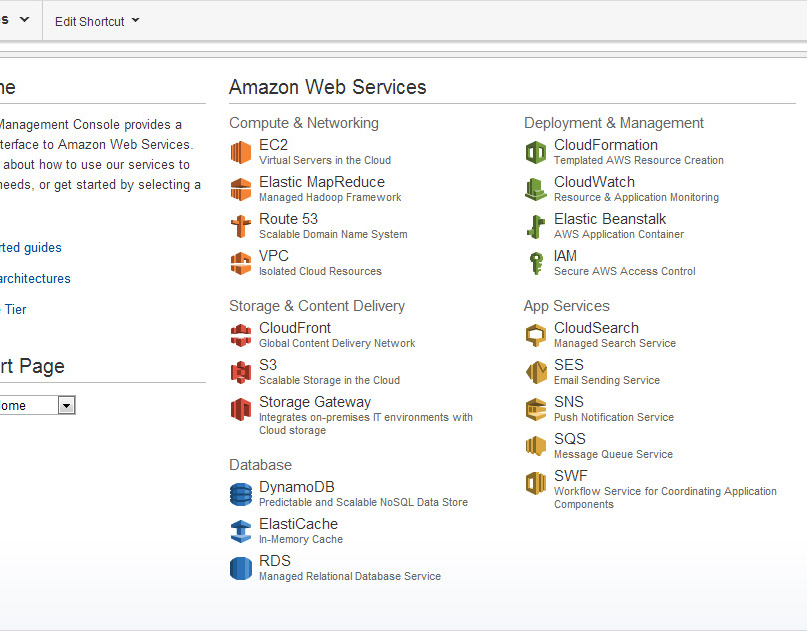Click the EC2 service icon
Image resolution: width=807 pixels, height=631 pixels.
(241, 152)
